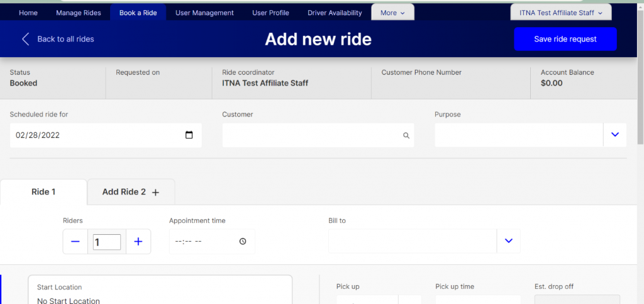Click the calendar icon in date field
Image resolution: width=644 pixels, height=304 pixels.
[x=189, y=135]
